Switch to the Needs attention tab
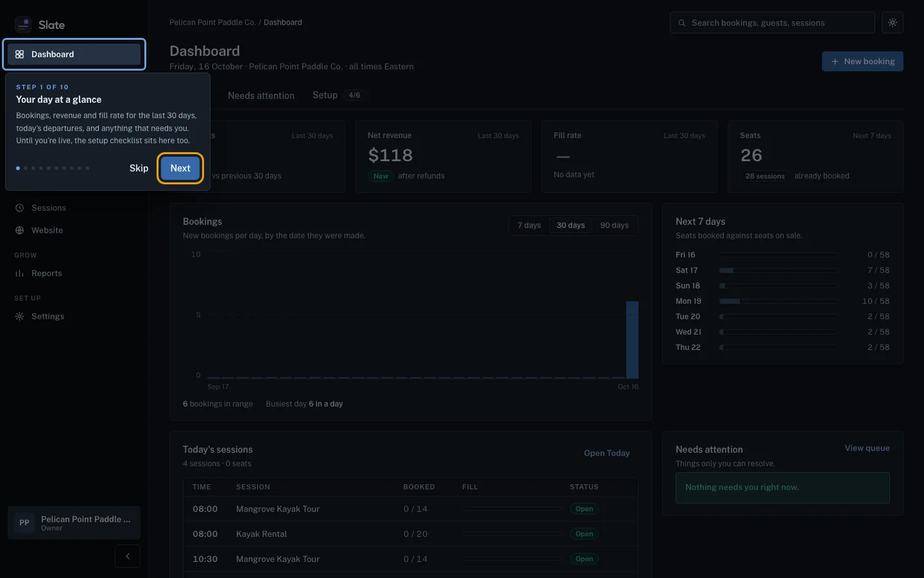The width and height of the screenshot is (924, 578). [x=261, y=96]
